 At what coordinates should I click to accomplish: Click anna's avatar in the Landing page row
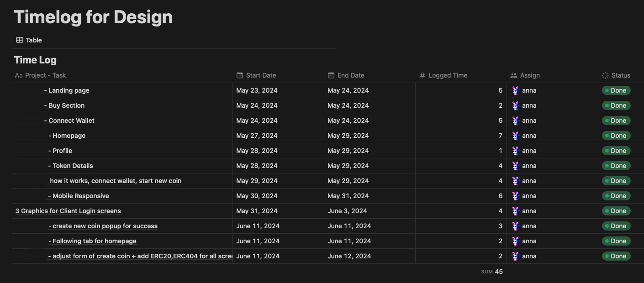[x=515, y=90]
